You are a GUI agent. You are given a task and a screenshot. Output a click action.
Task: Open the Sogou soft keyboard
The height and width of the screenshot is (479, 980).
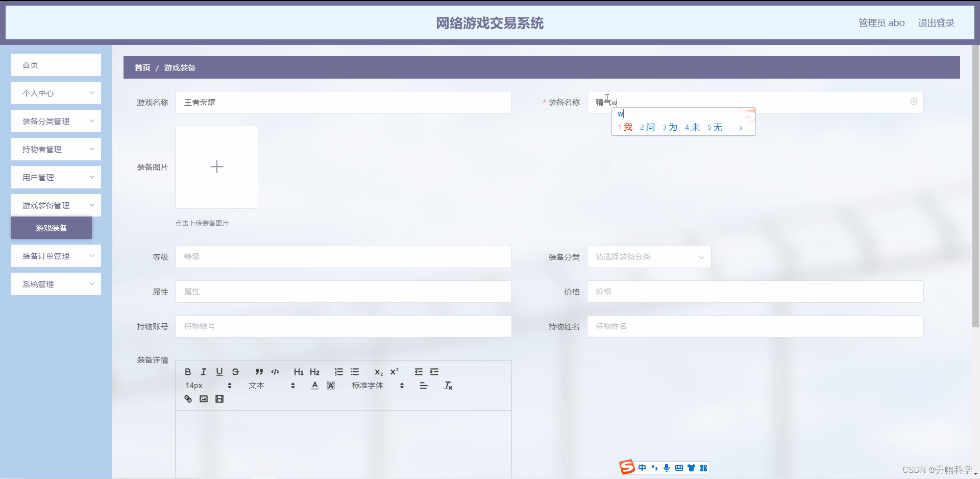coord(679,467)
